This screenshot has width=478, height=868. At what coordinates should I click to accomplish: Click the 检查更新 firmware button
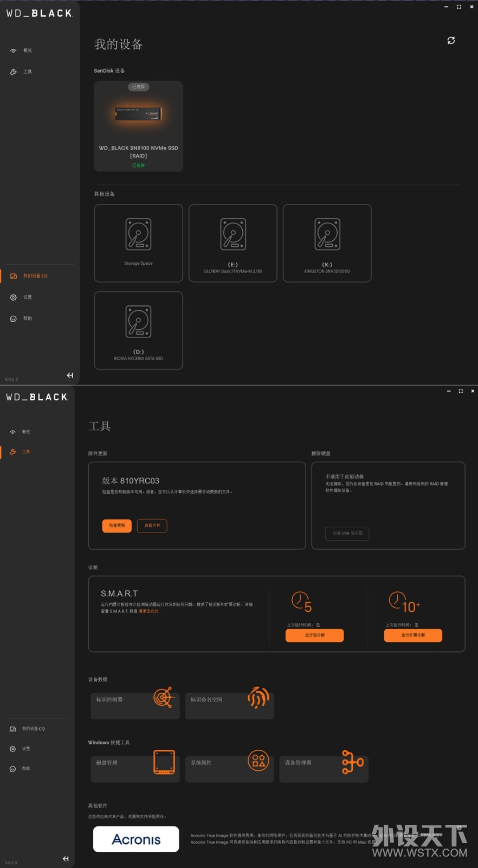[x=117, y=526]
